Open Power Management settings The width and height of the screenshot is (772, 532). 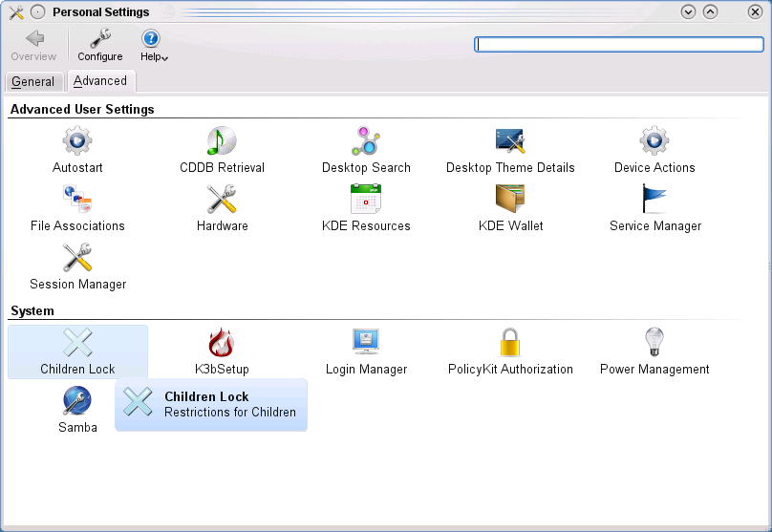coord(654,351)
